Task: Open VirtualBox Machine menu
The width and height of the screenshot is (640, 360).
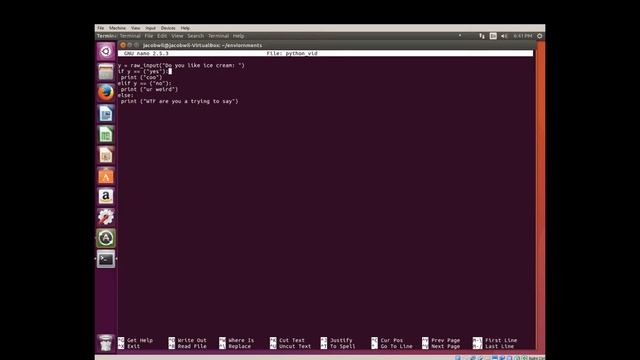Action: pyautogui.click(x=117, y=28)
